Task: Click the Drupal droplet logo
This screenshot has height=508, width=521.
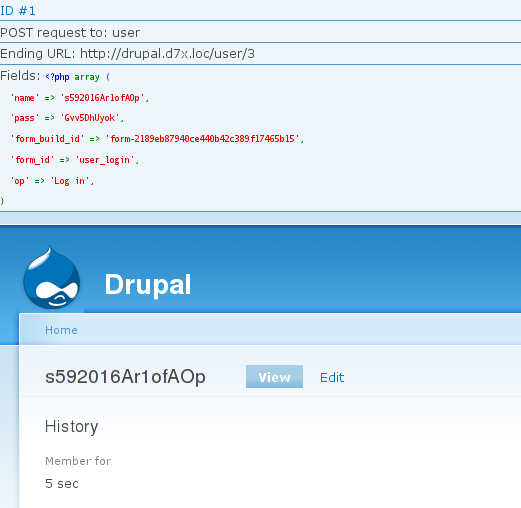Action: click(x=52, y=278)
